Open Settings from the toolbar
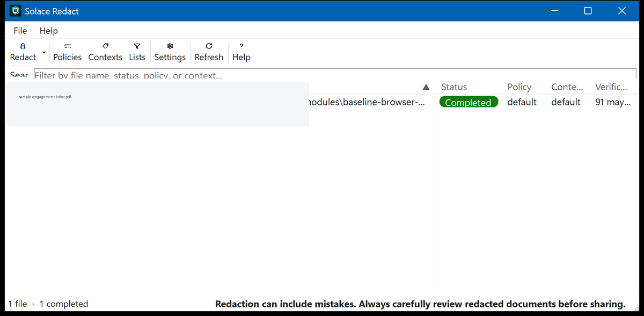 click(170, 52)
